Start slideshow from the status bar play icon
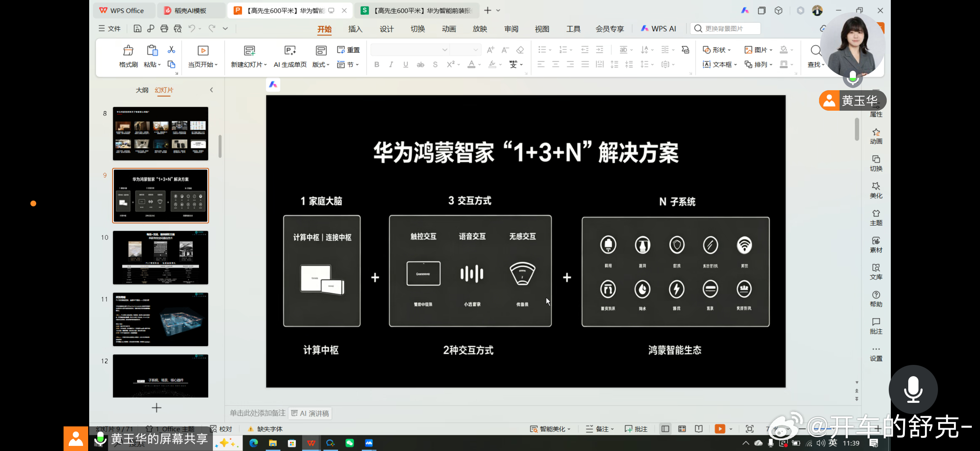Viewport: 980px width, 451px height. pos(720,428)
